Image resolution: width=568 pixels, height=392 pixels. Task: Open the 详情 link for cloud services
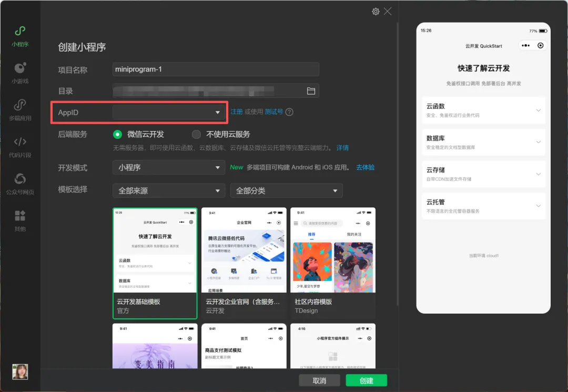pyautogui.click(x=342, y=148)
